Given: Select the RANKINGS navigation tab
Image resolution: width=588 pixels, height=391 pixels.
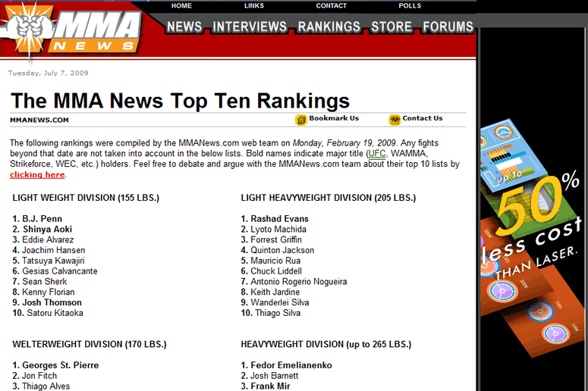Looking at the screenshot, I should [329, 27].
